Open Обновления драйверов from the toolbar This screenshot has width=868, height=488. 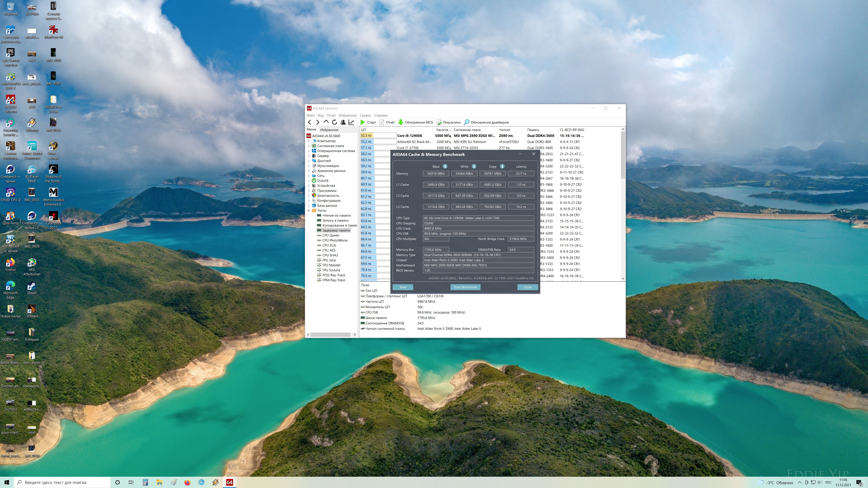pyautogui.click(x=486, y=122)
